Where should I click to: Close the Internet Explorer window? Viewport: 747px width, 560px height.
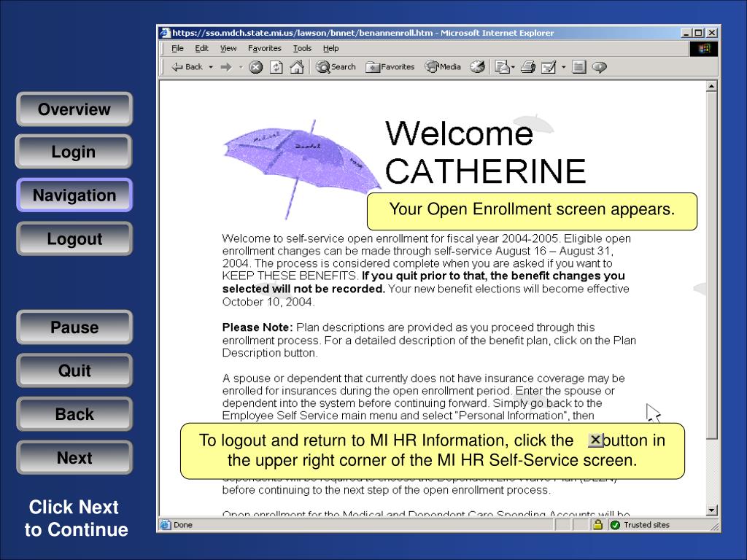click(712, 33)
